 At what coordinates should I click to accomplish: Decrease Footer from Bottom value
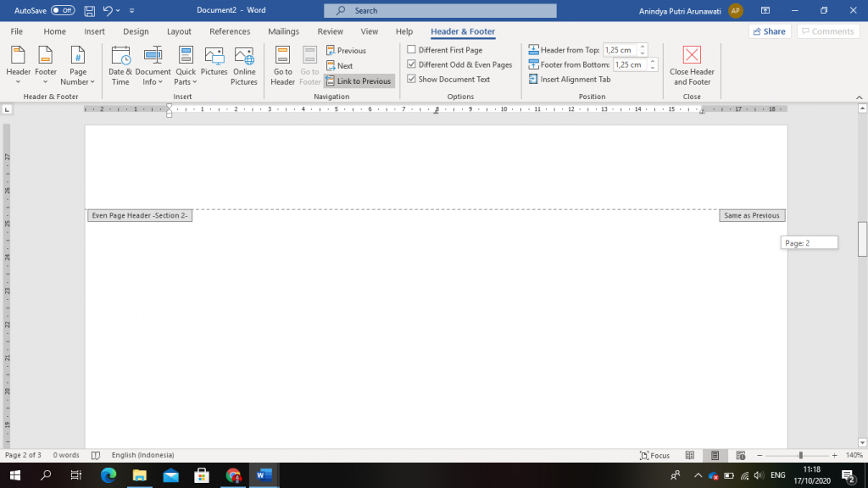pyautogui.click(x=653, y=68)
